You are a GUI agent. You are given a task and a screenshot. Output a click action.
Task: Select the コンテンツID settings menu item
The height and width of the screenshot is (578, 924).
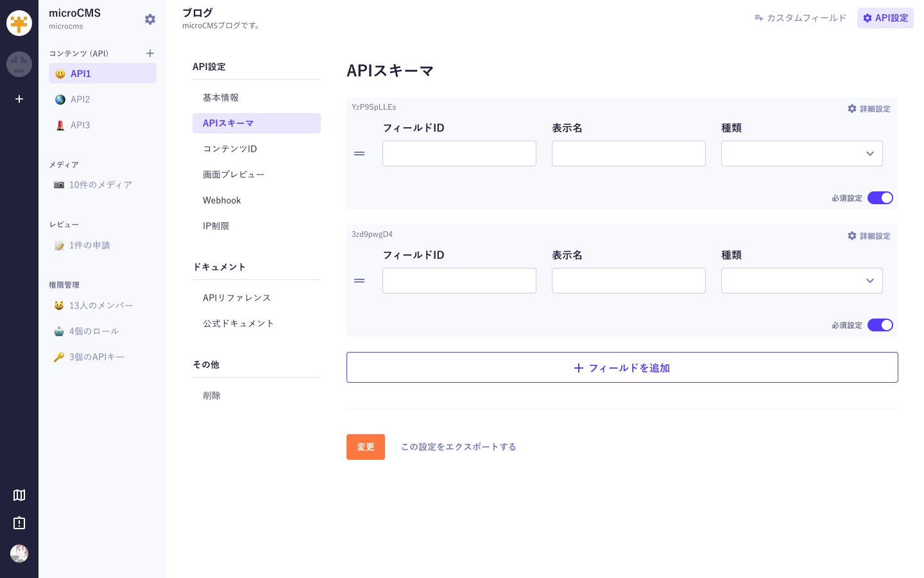[x=230, y=149]
